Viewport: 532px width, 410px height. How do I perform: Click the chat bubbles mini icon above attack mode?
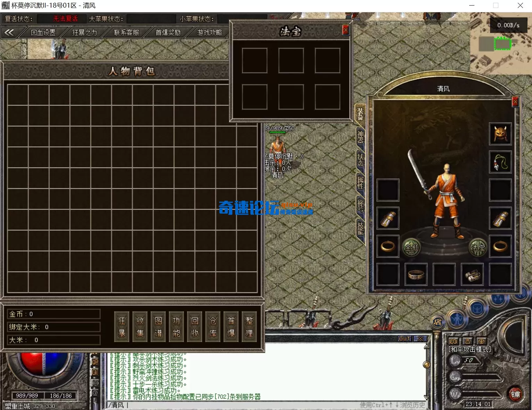(453, 341)
